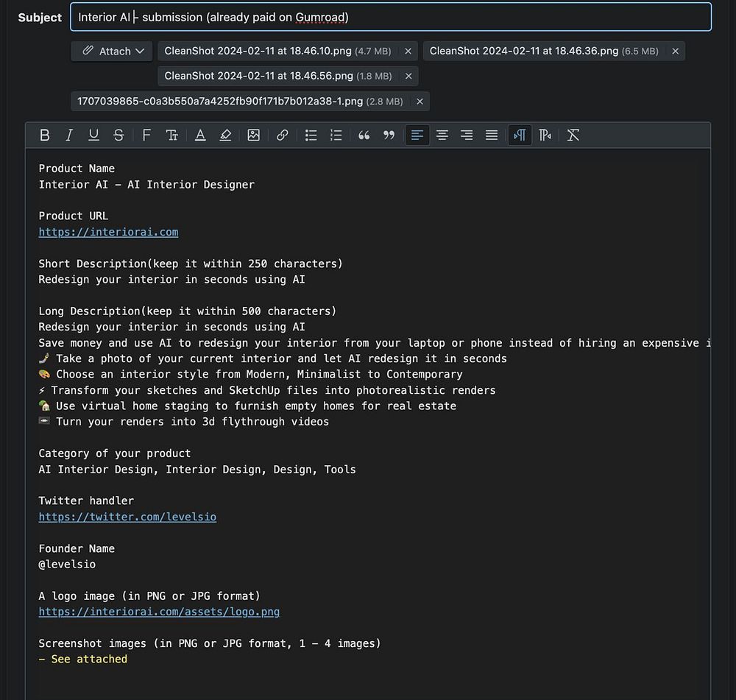Screen dimensions: 736x700
Task: Insert an image into the body
Action: point(253,135)
